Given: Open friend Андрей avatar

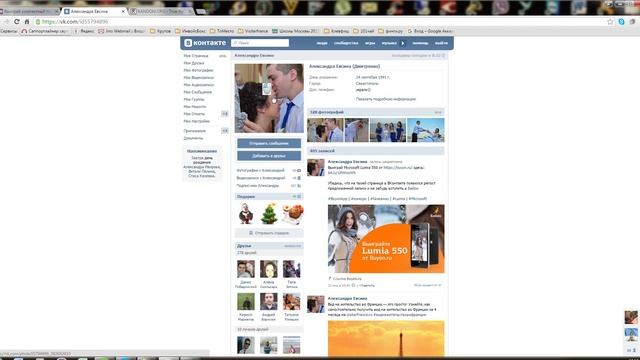Looking at the screenshot, I should (x=269, y=302).
